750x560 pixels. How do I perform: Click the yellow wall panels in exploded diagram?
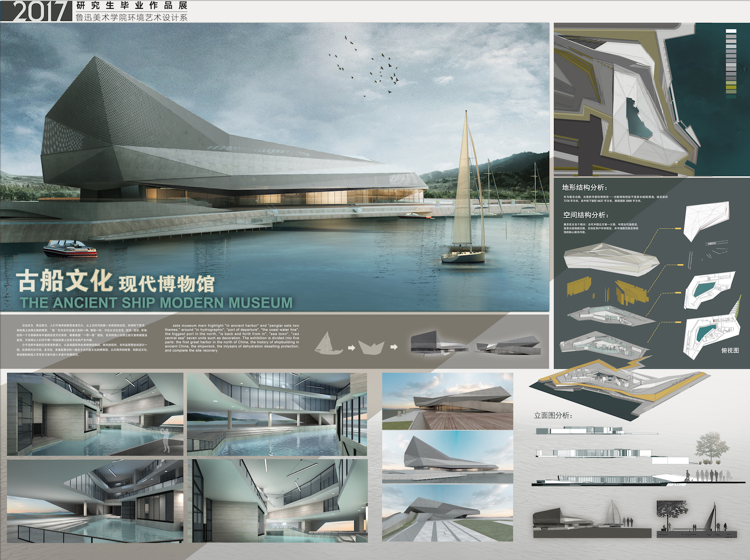click(608, 291)
